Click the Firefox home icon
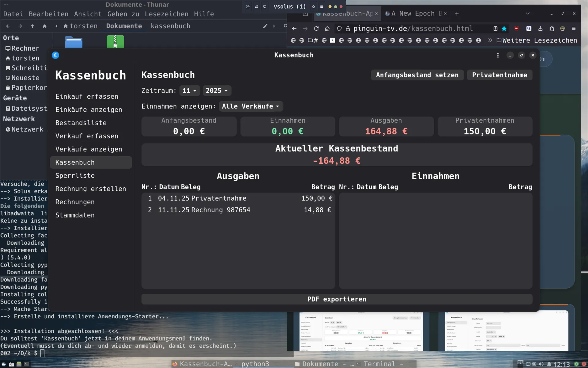 (327, 29)
